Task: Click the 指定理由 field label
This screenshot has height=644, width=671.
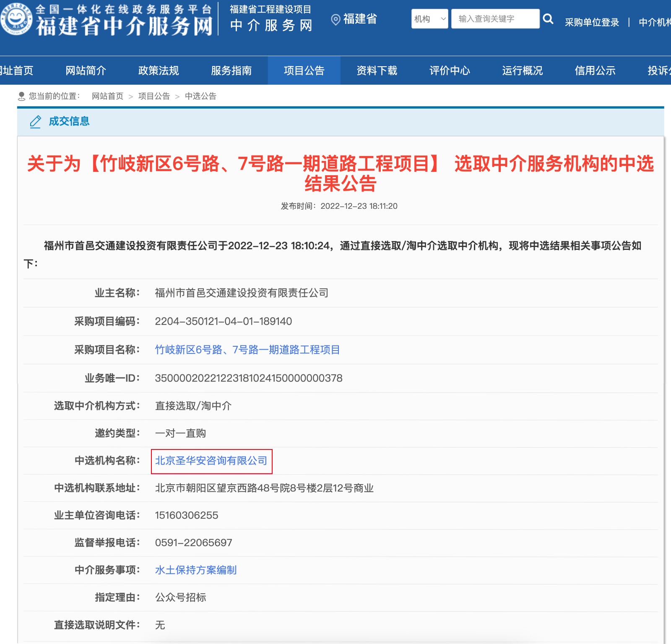Action: 117,597
